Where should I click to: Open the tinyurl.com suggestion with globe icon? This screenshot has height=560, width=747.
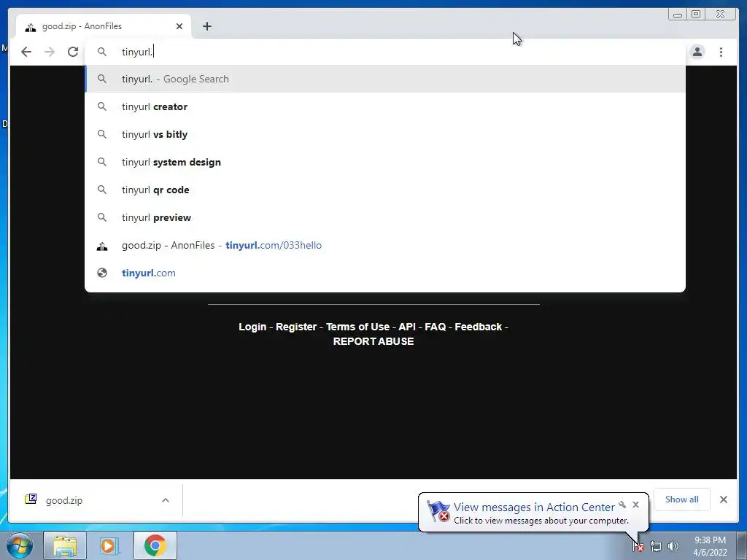pos(385,273)
